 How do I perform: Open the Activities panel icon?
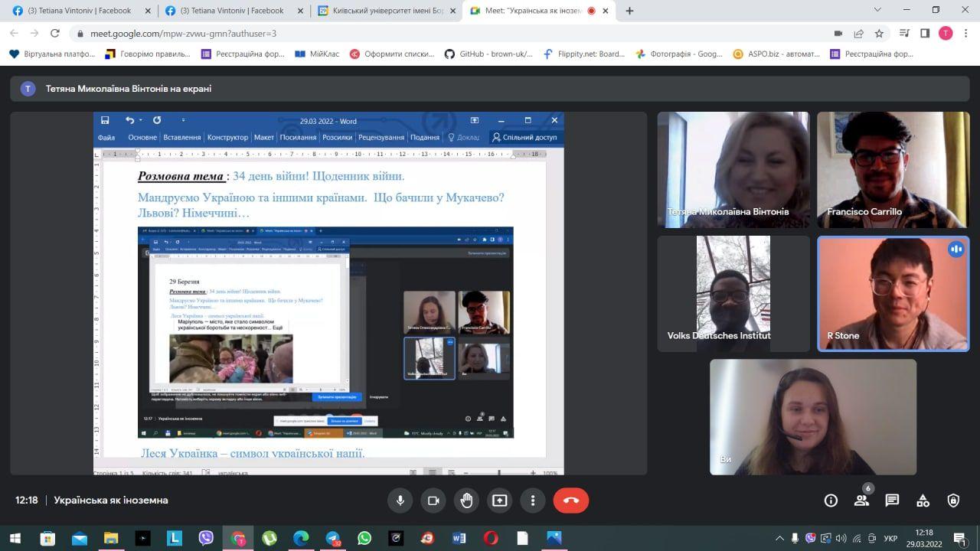(x=923, y=500)
